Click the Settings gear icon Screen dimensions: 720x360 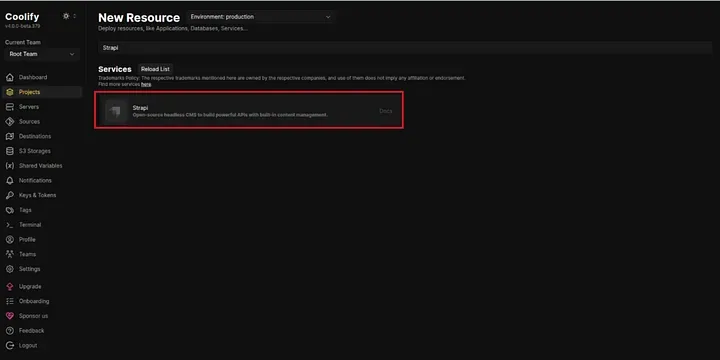10,269
